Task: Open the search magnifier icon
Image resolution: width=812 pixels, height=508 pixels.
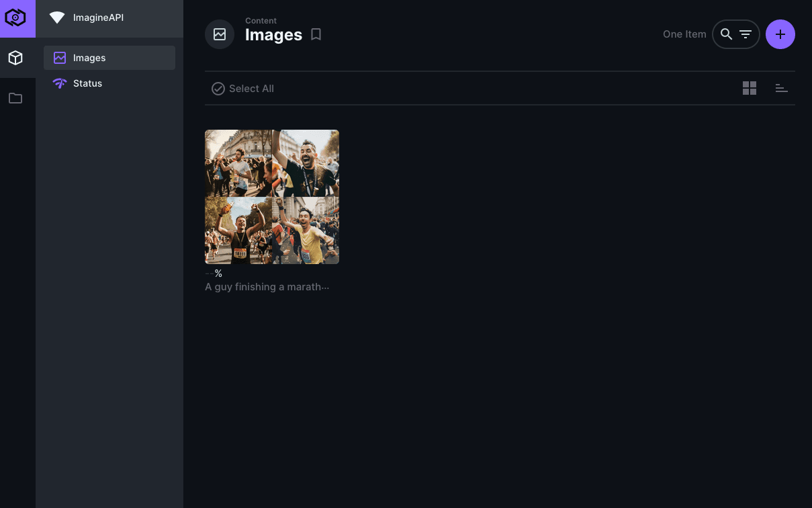Action: pos(726,34)
